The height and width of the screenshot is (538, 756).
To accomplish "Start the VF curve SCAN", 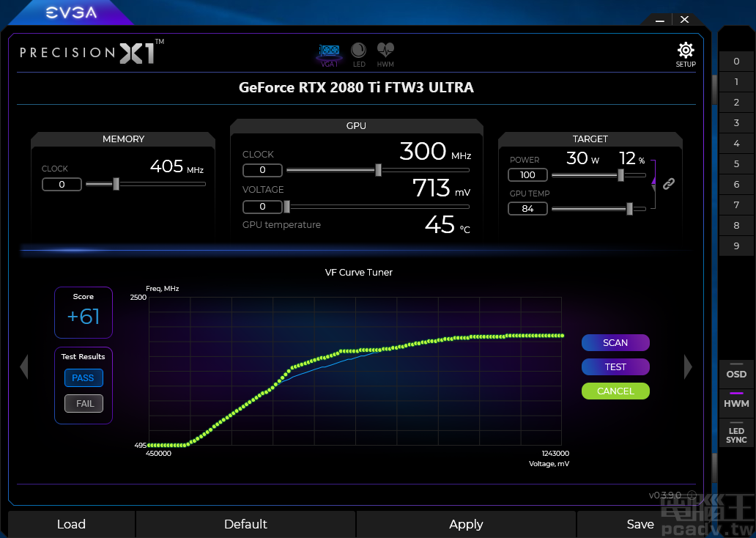I will pyautogui.click(x=615, y=342).
